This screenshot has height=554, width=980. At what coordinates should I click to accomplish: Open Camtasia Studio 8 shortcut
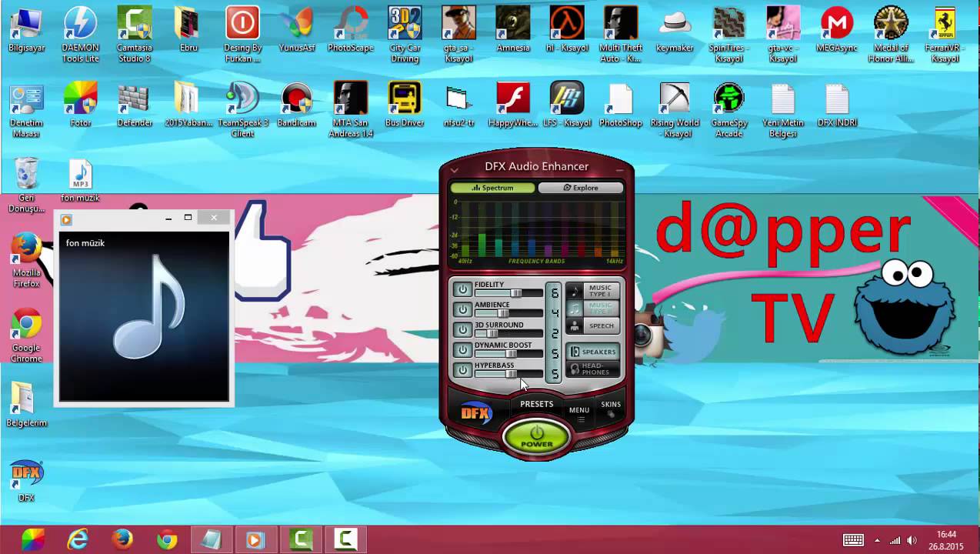coord(135,35)
